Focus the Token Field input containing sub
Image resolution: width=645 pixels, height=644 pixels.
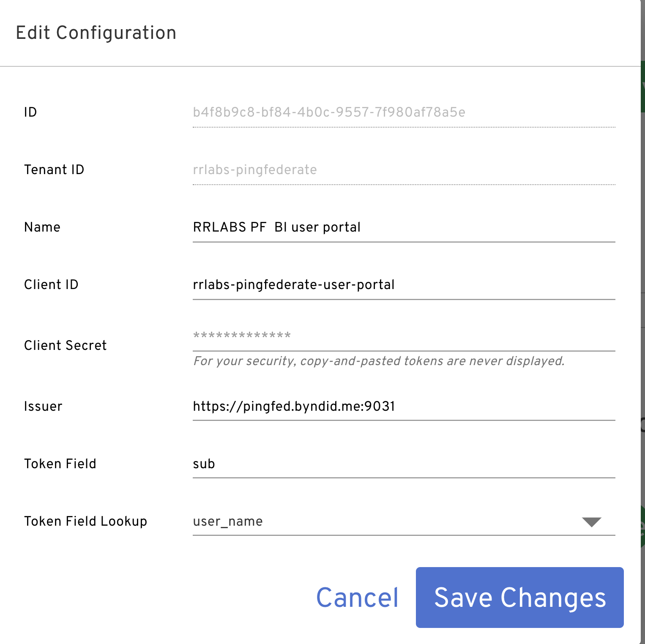click(x=403, y=464)
